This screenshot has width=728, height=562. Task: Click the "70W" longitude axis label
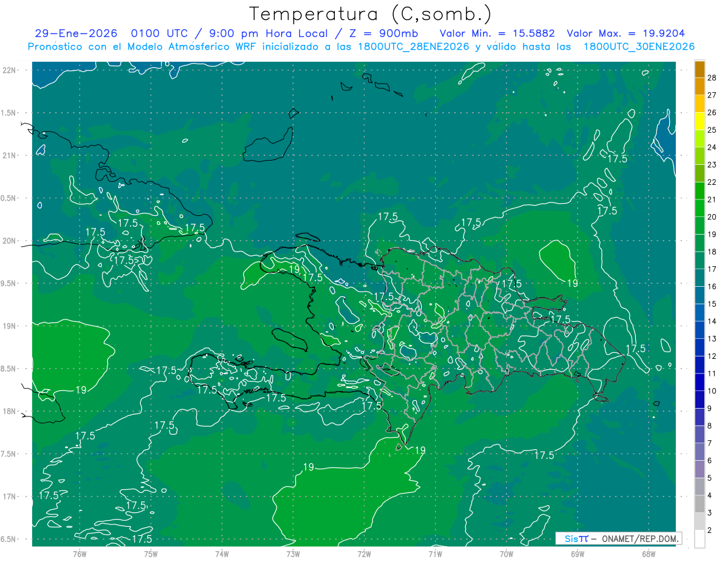tap(507, 554)
